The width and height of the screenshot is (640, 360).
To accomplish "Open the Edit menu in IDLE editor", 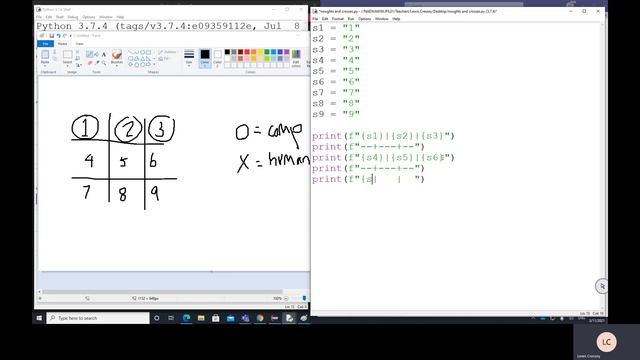I will (x=325, y=19).
